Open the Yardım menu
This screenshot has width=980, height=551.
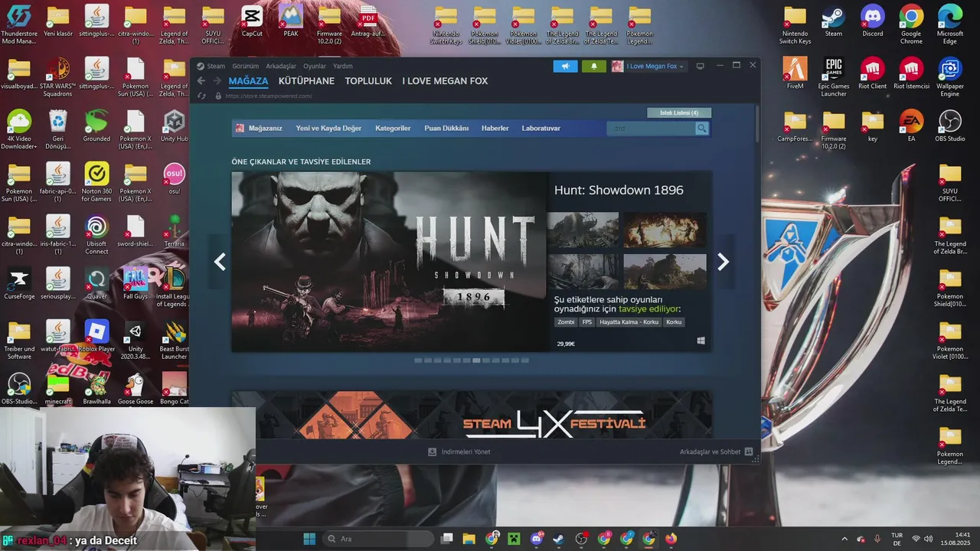pyautogui.click(x=343, y=67)
